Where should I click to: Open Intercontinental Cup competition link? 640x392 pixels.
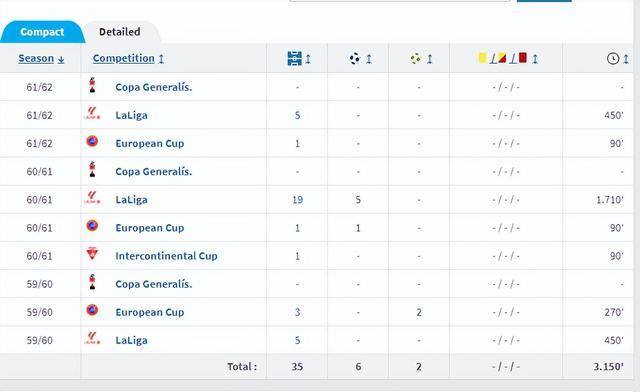pos(166,256)
